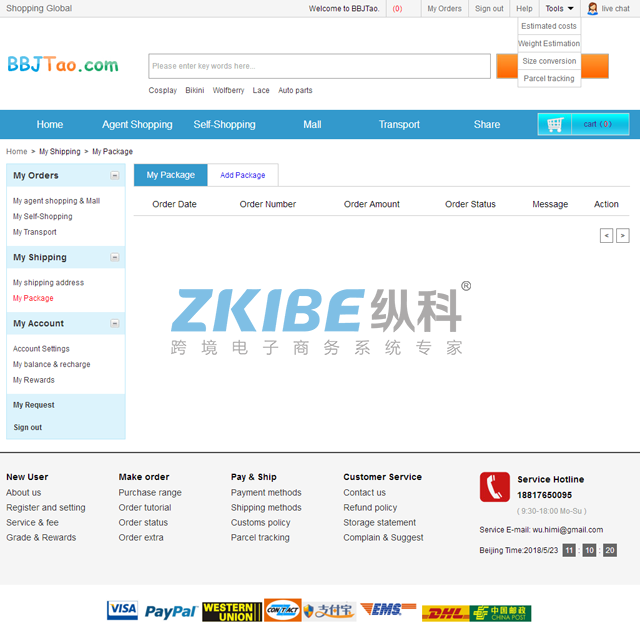Click the Western Union logo

231,612
